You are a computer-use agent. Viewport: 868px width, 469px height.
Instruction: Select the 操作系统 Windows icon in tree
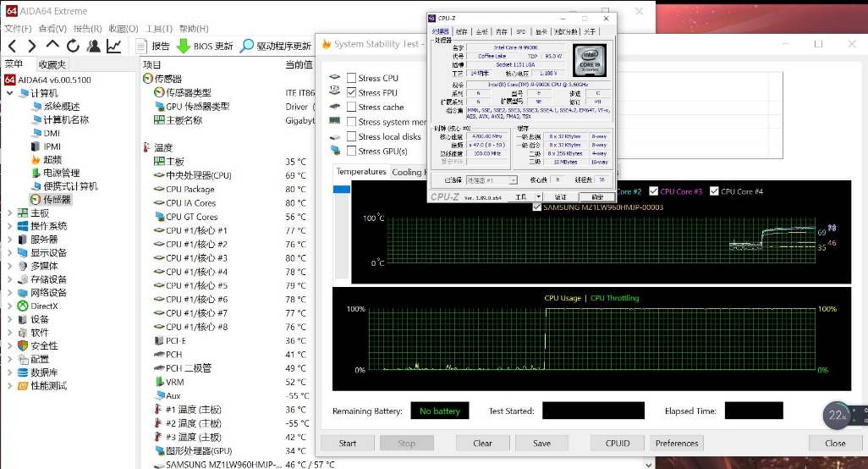pyautogui.click(x=23, y=226)
